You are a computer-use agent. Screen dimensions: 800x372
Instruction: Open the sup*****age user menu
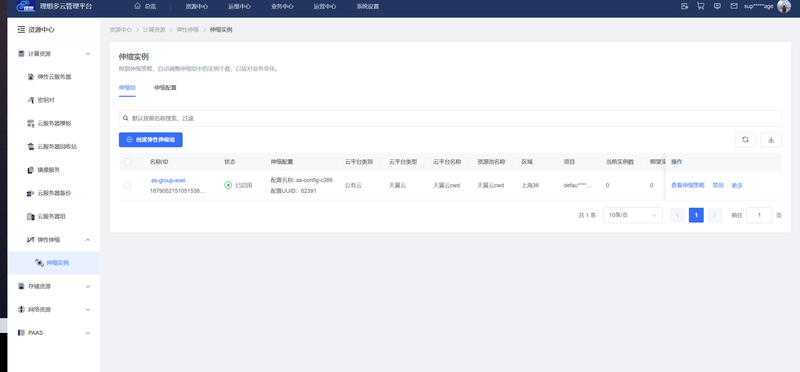[759, 7]
